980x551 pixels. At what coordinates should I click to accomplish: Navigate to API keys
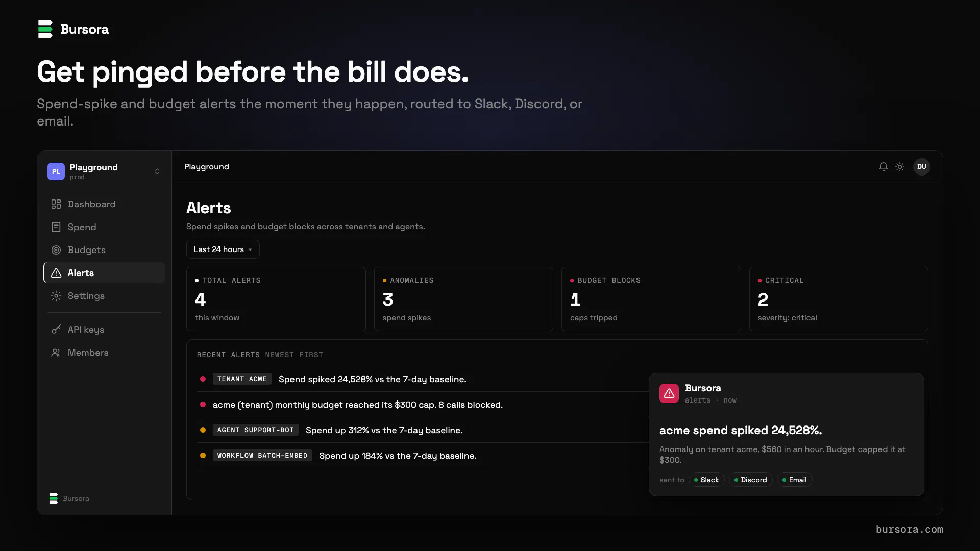click(104, 330)
